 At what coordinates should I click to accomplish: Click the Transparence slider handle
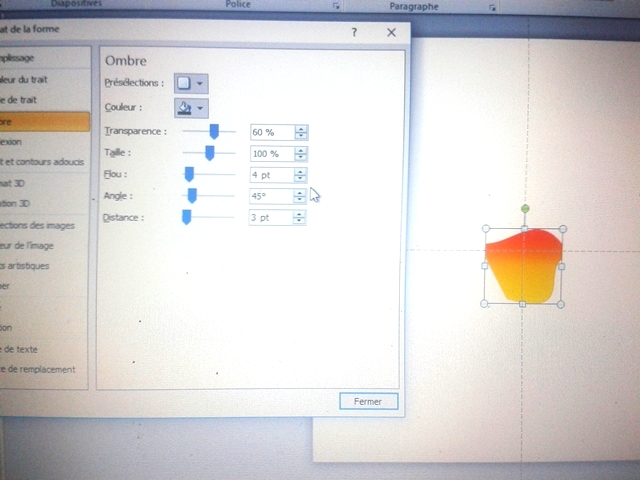(213, 131)
